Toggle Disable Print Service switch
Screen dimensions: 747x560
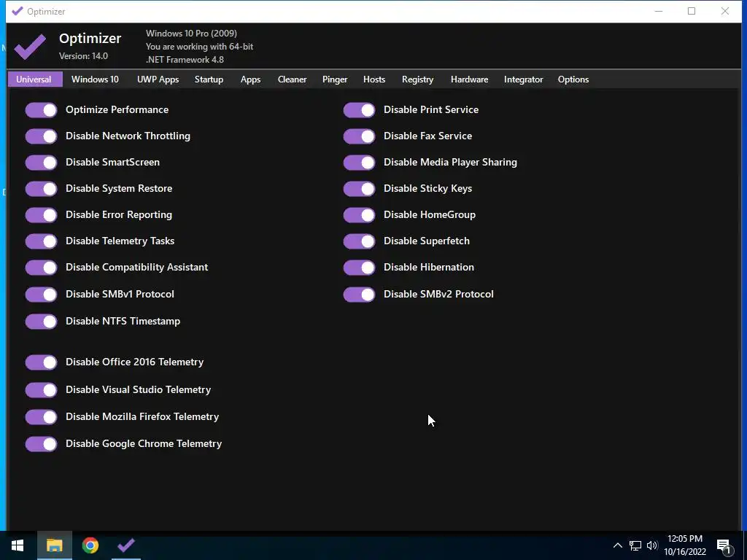pyautogui.click(x=359, y=110)
